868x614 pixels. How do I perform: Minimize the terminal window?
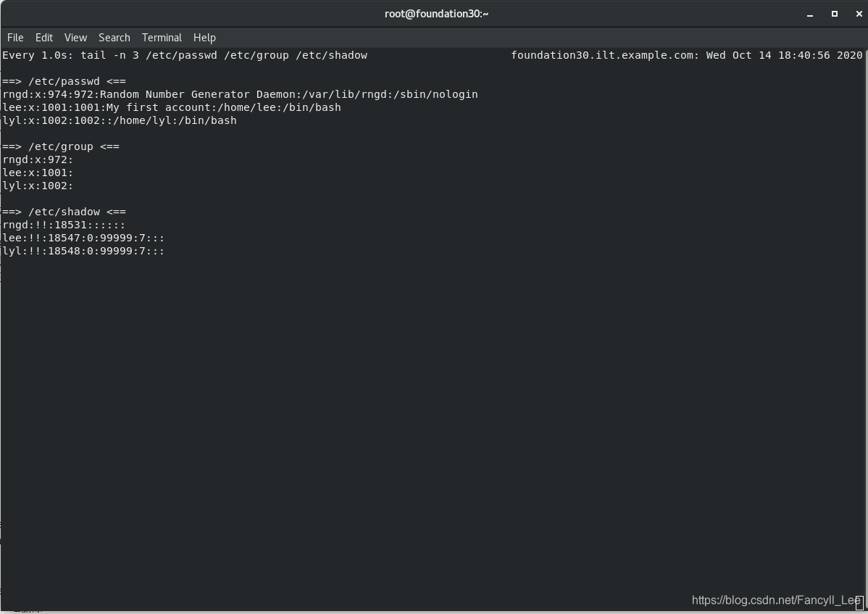pos(810,14)
